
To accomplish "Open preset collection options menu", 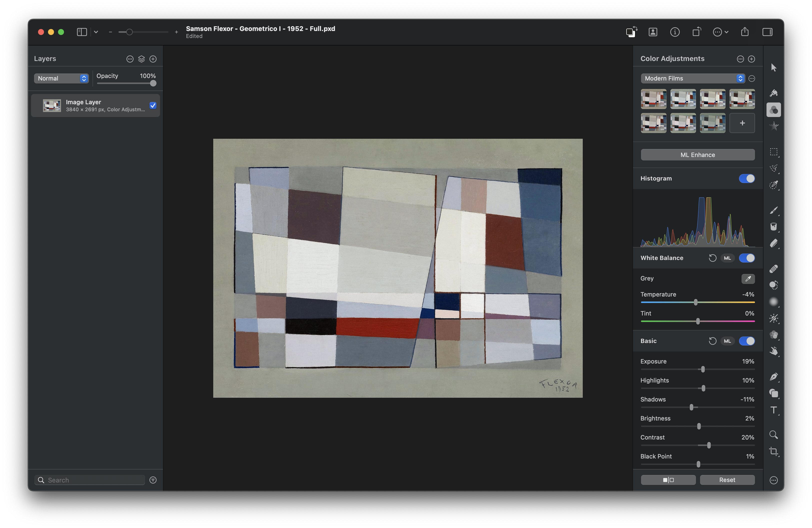I will (x=751, y=78).
